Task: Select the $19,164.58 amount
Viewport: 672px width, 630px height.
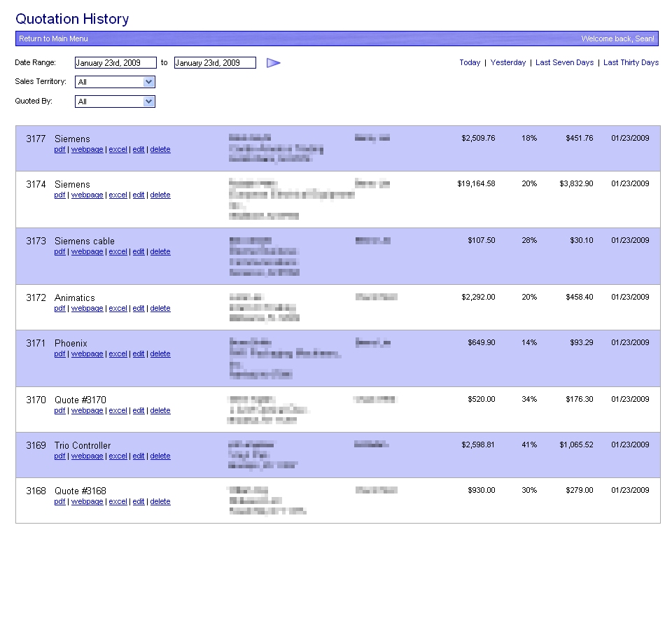Action: tap(476, 183)
